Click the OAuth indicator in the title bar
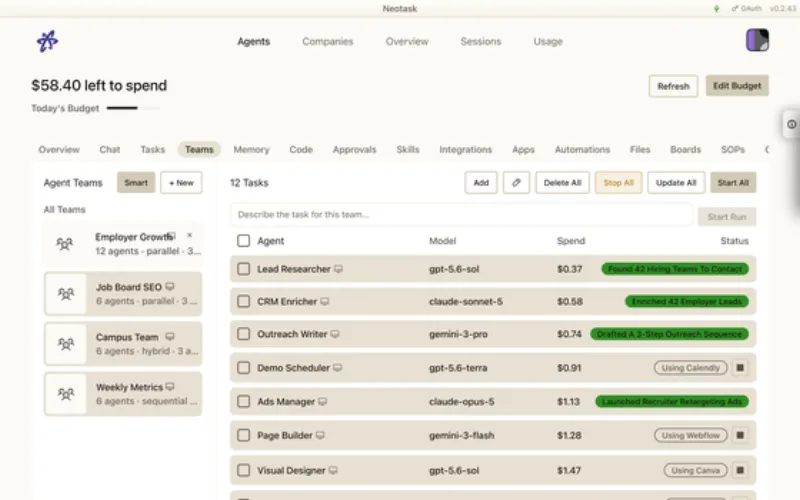The image size is (800, 500). click(746, 9)
